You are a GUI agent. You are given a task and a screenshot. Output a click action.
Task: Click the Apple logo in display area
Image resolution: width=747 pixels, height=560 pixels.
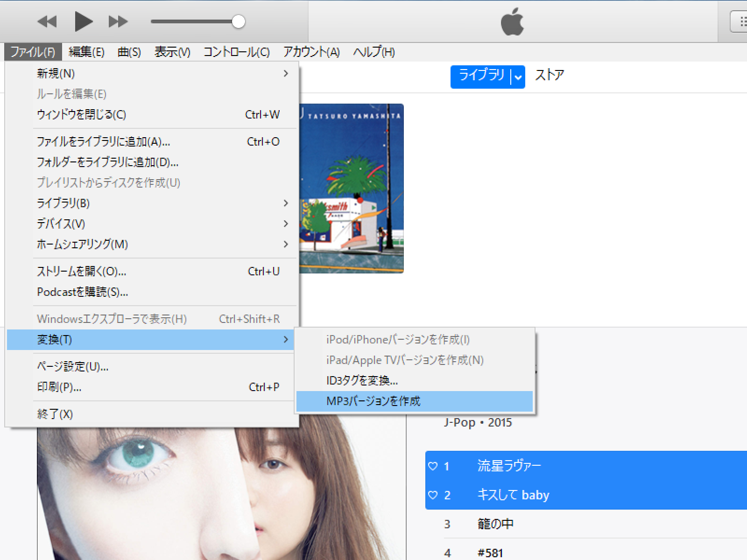tap(512, 21)
